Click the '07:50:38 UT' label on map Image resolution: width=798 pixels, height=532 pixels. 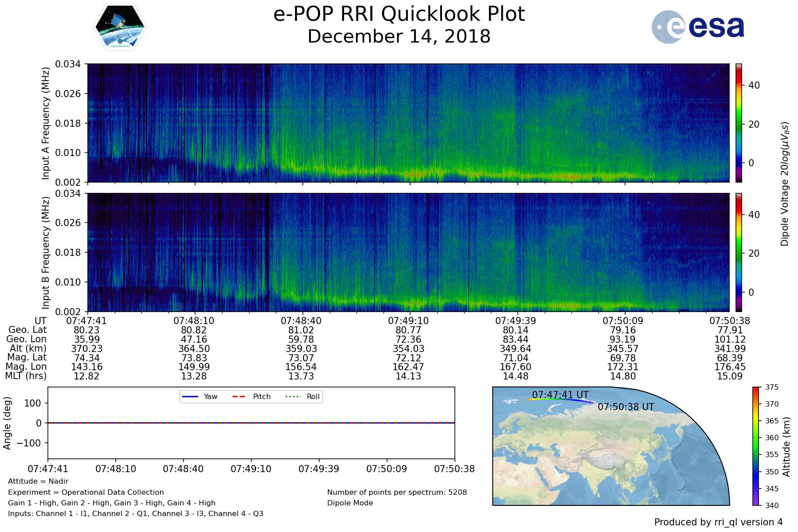pyautogui.click(x=626, y=407)
